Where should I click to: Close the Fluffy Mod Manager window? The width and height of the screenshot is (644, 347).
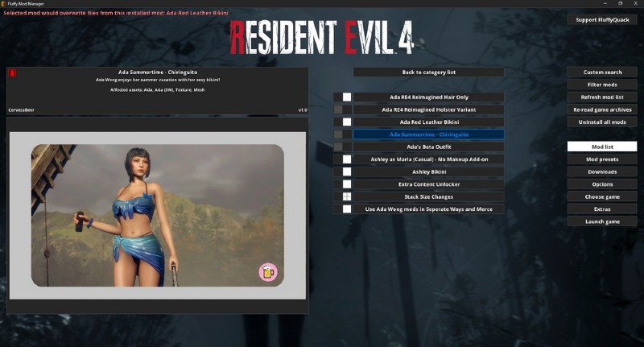point(635,3)
